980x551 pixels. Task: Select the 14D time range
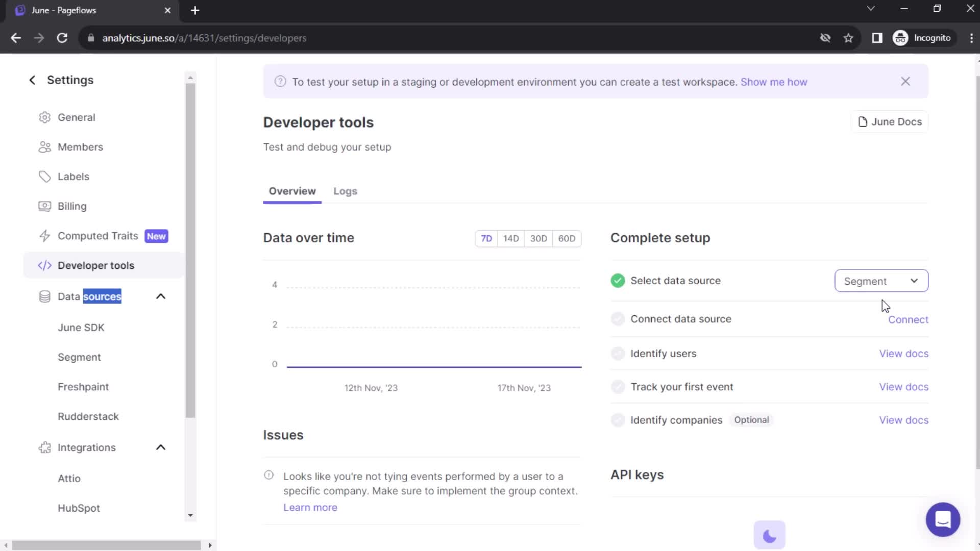pos(511,238)
